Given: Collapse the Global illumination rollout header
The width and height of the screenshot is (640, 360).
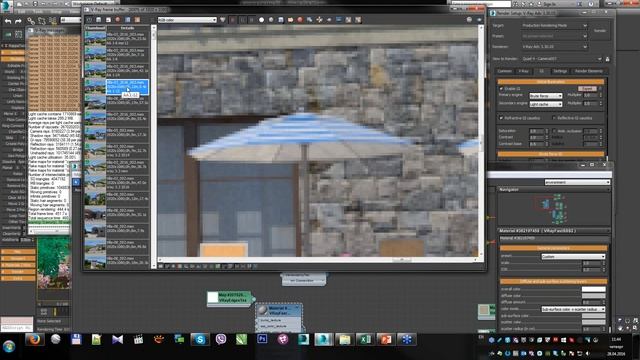Looking at the screenshot, I should coord(551,82).
